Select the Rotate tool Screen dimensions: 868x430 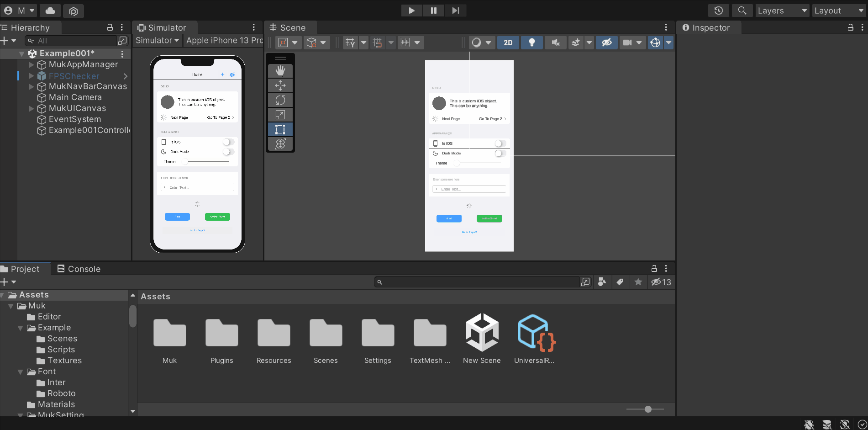[280, 100]
